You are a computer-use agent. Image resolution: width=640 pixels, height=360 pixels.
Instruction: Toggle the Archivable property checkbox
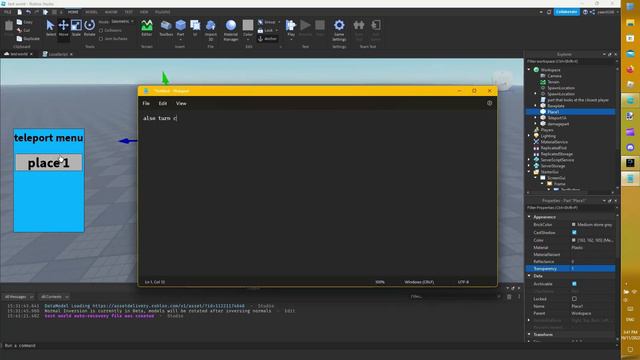(x=574, y=284)
